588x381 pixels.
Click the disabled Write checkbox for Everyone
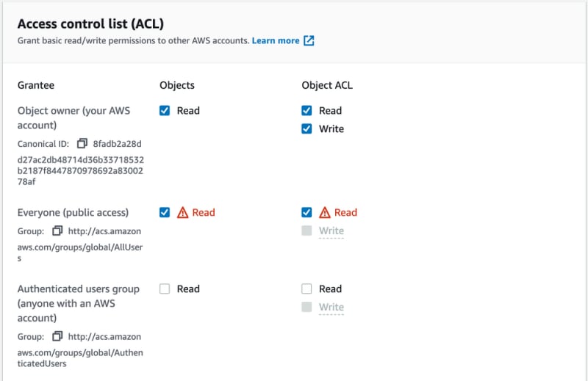point(306,231)
